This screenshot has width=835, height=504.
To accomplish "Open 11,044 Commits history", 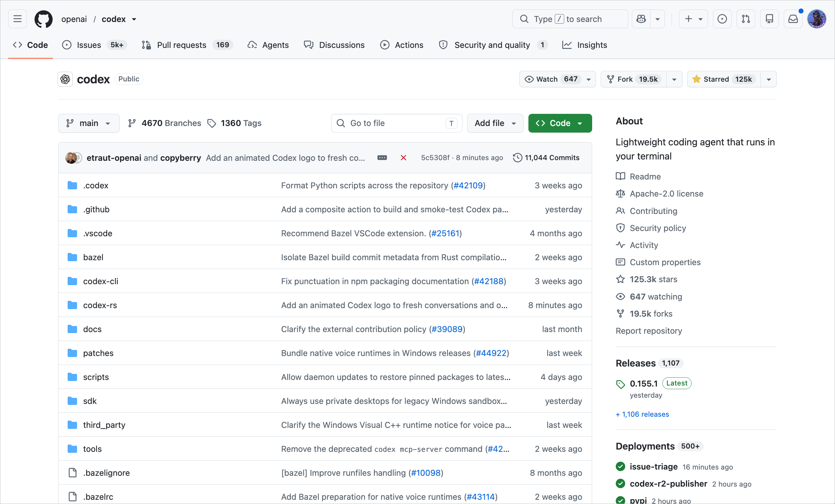I will point(546,157).
